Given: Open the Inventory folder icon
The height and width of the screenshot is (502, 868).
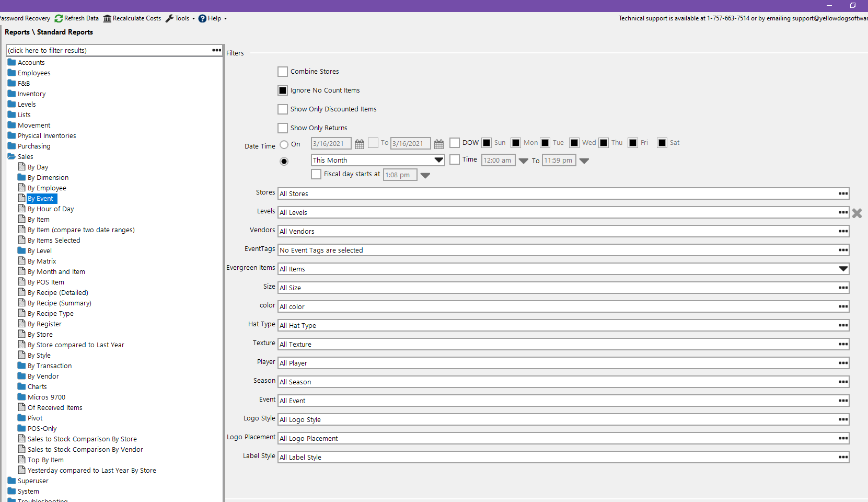Looking at the screenshot, I should (11, 94).
